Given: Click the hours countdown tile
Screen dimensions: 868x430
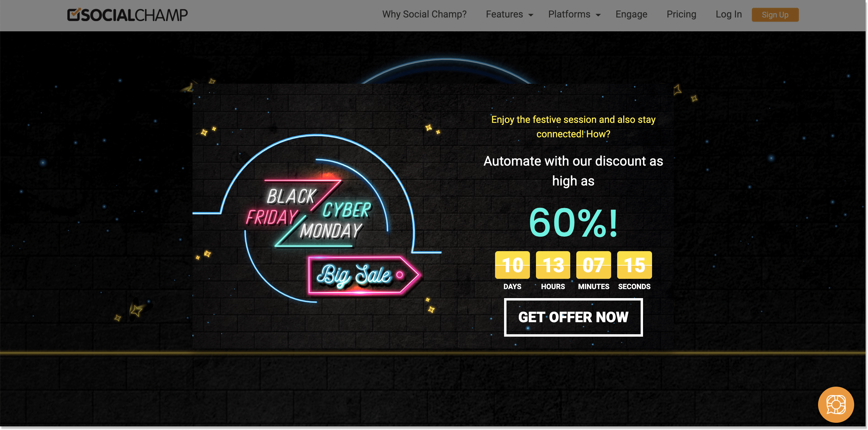Looking at the screenshot, I should coord(553,265).
